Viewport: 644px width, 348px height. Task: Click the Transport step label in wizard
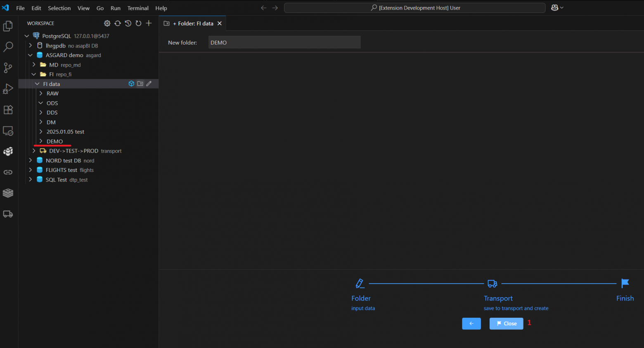[x=498, y=298]
